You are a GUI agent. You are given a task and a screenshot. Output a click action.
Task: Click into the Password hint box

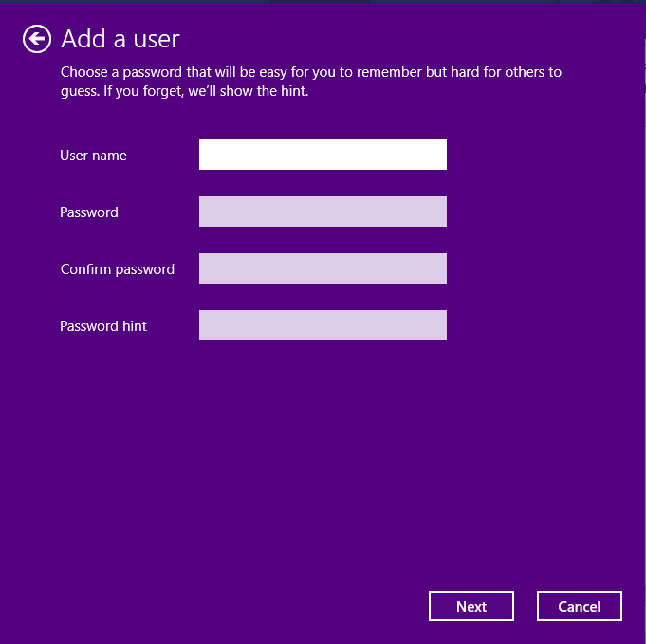pos(323,325)
